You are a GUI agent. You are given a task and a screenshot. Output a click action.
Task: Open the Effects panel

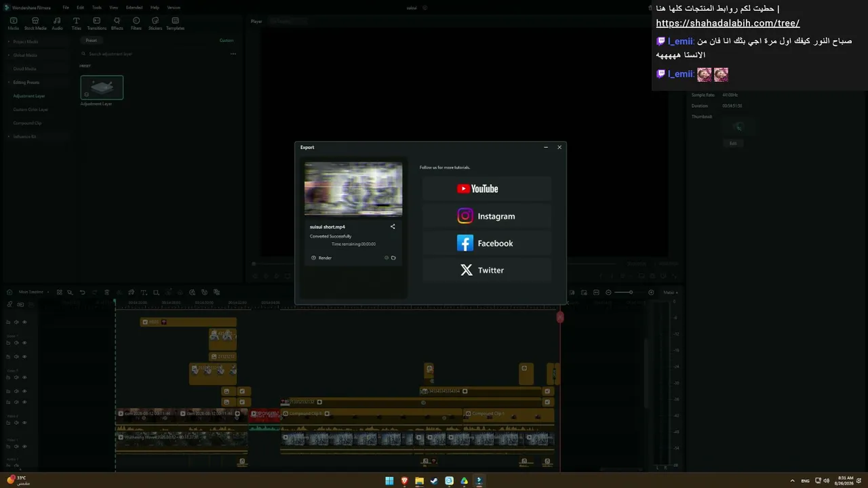coord(117,24)
